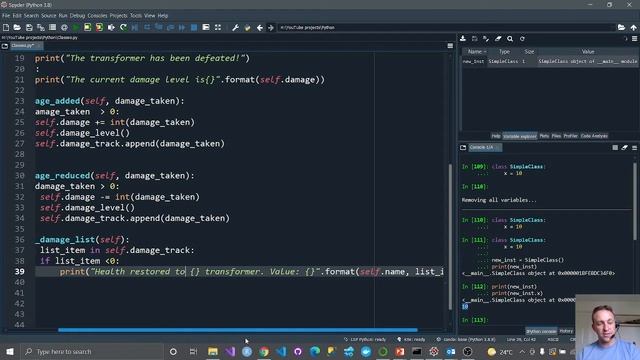The width and height of the screenshot is (640, 360).
Task: Click editor vertical scrollbar
Action: 450,237
